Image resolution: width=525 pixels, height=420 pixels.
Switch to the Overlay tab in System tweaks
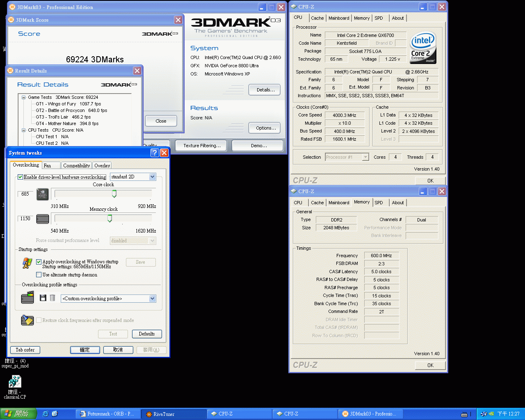tap(102, 166)
